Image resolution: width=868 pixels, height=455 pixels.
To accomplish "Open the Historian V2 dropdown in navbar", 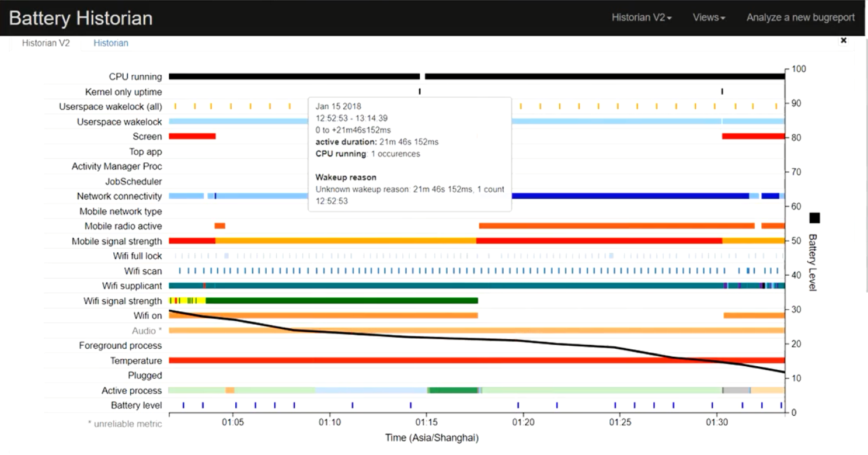I will point(642,18).
